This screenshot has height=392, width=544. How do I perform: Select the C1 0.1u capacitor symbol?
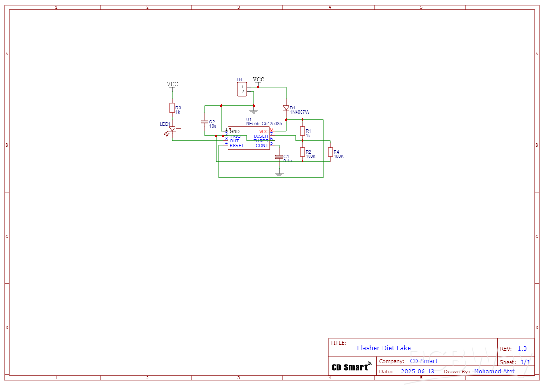279,157
